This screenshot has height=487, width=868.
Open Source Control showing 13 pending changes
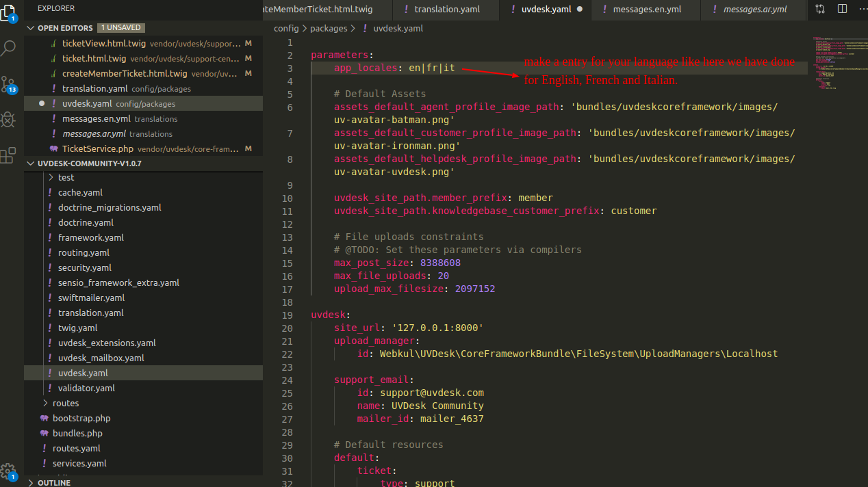(x=9, y=83)
